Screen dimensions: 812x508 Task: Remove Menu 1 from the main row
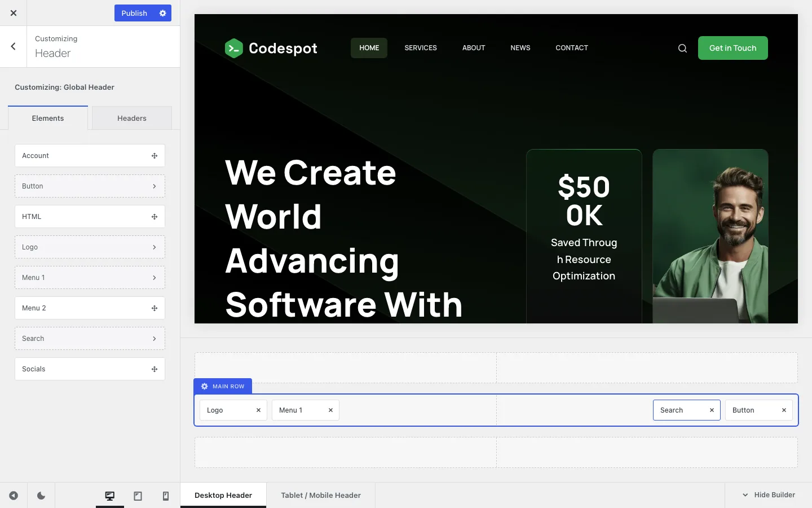331,410
